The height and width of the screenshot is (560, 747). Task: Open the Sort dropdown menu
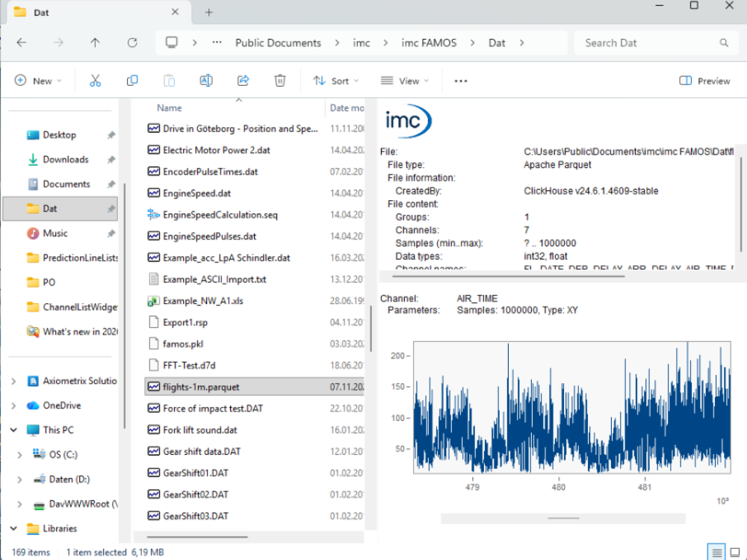pyautogui.click(x=335, y=81)
